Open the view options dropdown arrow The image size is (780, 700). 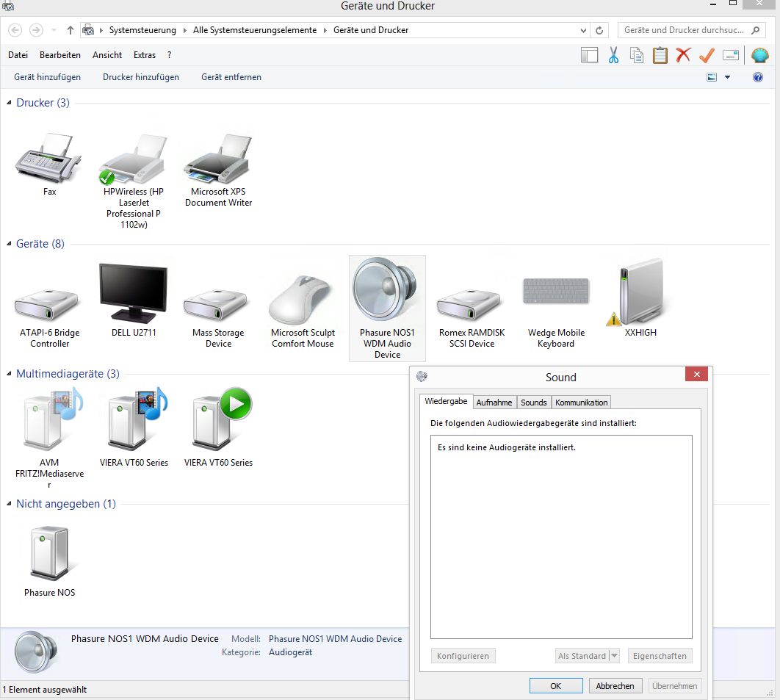click(x=727, y=77)
